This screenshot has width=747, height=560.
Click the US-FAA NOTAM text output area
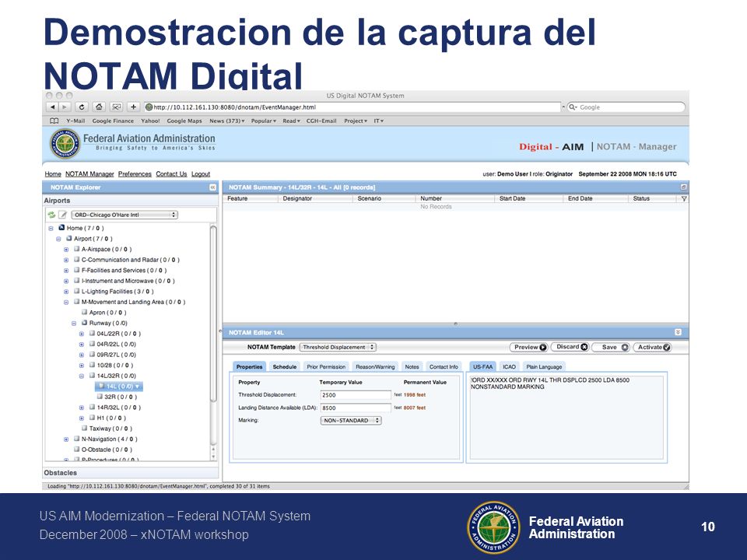tap(566, 417)
